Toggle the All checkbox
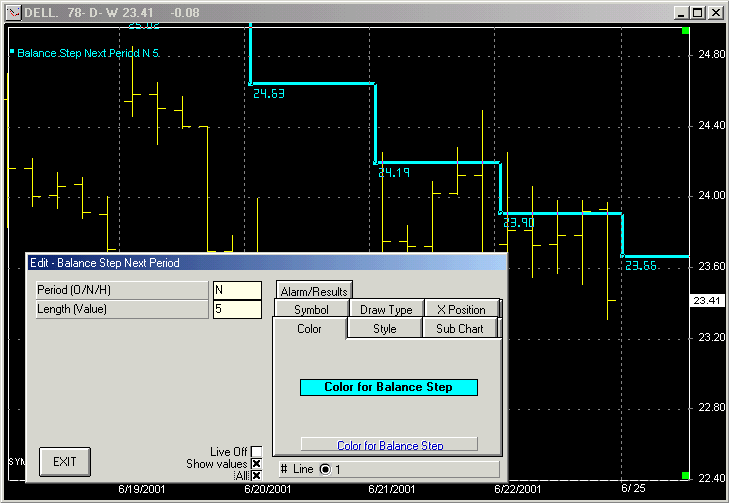The height and width of the screenshot is (503, 729). (256, 476)
